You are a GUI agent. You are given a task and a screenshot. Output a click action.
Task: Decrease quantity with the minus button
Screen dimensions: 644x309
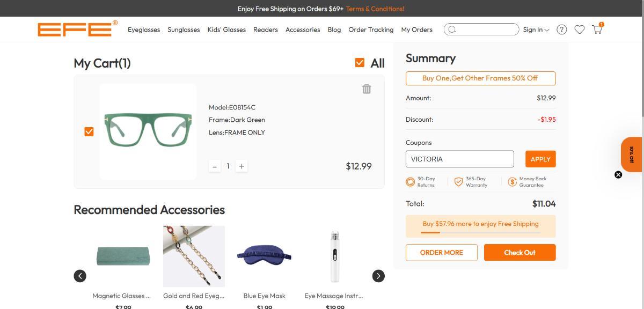[215, 166]
